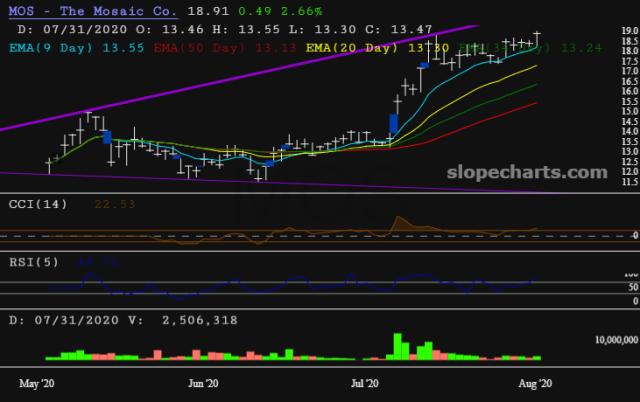This screenshot has width=640, height=402.
Task: Click the slopecharts.com watermark
Action: tap(532, 172)
